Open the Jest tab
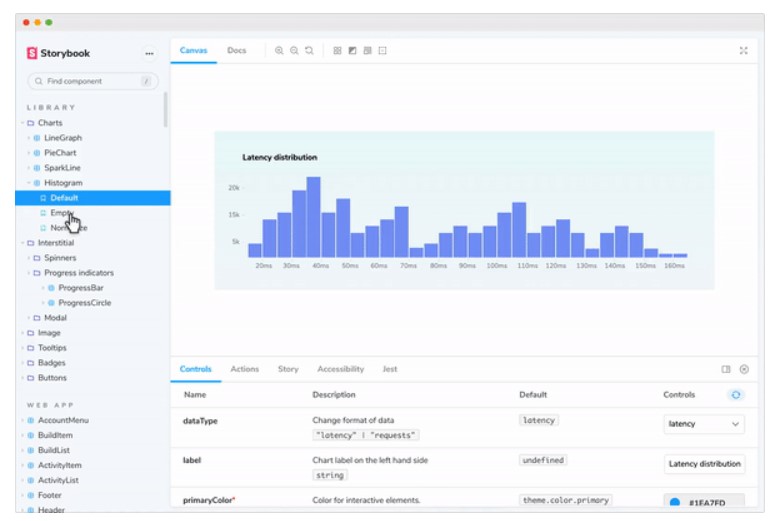Image resolution: width=773 pixels, height=521 pixels. [x=390, y=369]
